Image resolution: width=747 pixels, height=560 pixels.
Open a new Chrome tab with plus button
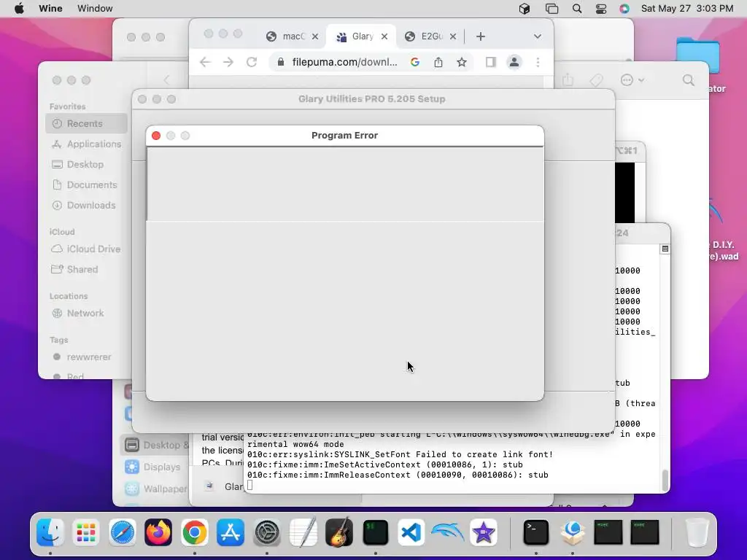(x=481, y=36)
